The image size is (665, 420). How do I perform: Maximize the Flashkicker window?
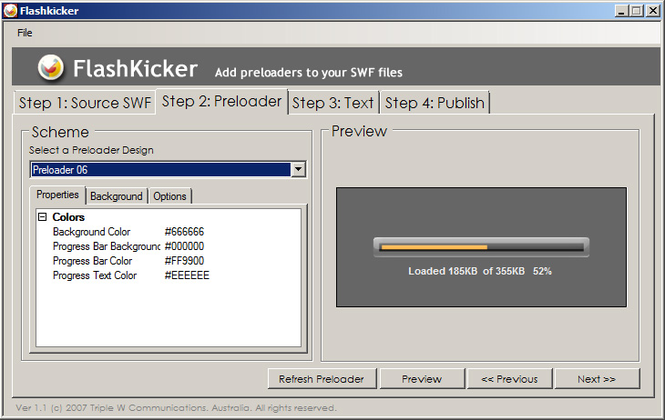[x=637, y=11]
